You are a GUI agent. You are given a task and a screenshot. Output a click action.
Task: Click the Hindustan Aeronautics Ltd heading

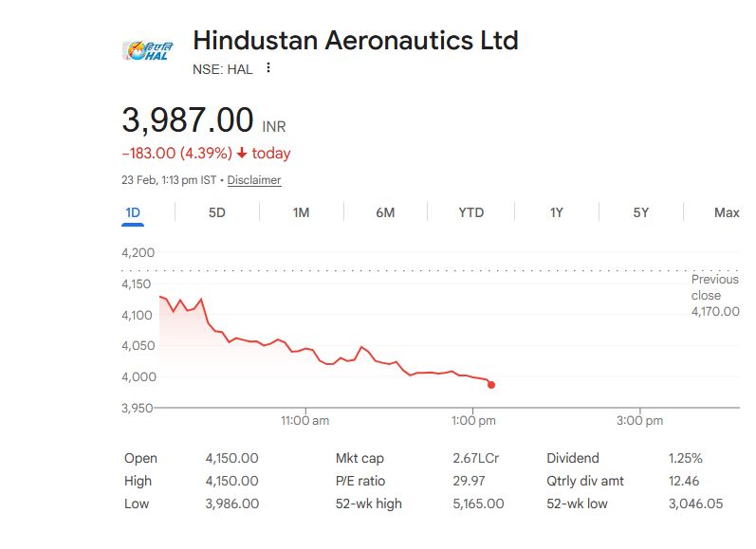355,41
